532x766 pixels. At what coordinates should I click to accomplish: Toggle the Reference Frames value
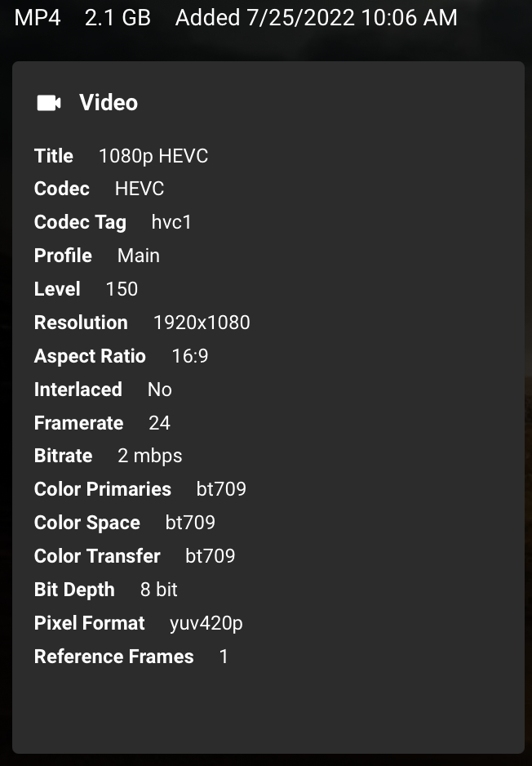224,657
